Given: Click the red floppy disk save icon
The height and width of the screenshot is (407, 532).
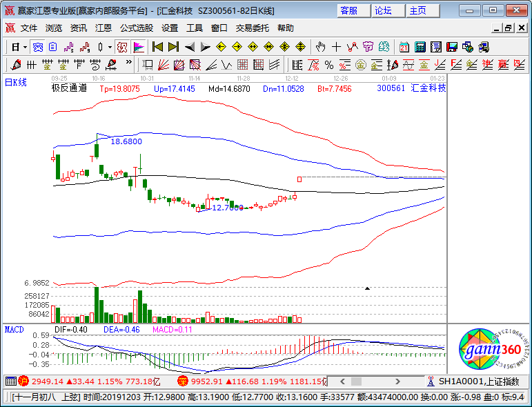Looking at the screenshot, I should [451, 47].
